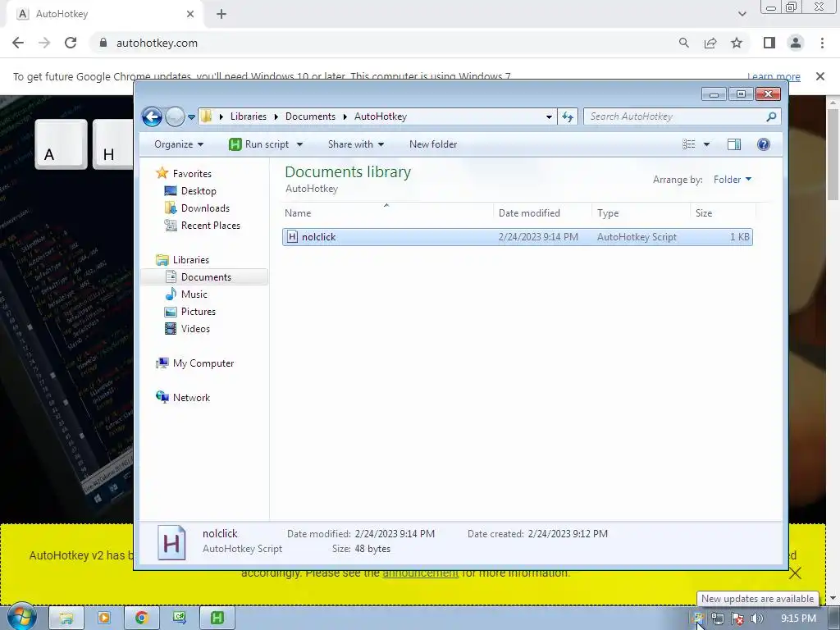This screenshot has width=840, height=630.
Task: Click the Explorer Back arrow button
Action: pyautogui.click(x=152, y=116)
